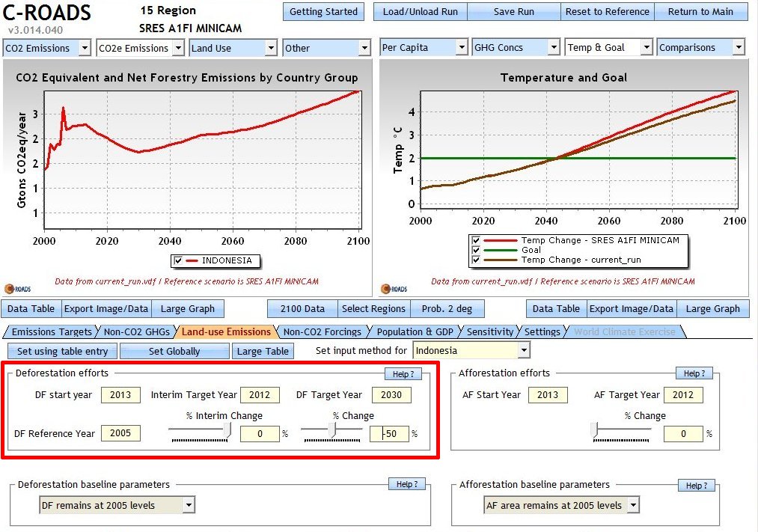Screen dimensions: 758x532
Task: Open the Sensitivity tab
Action: (x=489, y=332)
